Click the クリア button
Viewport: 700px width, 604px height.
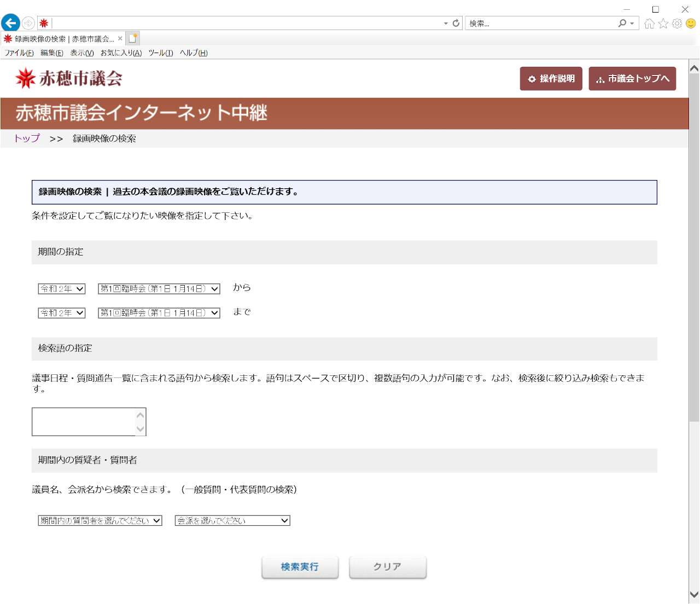(388, 567)
